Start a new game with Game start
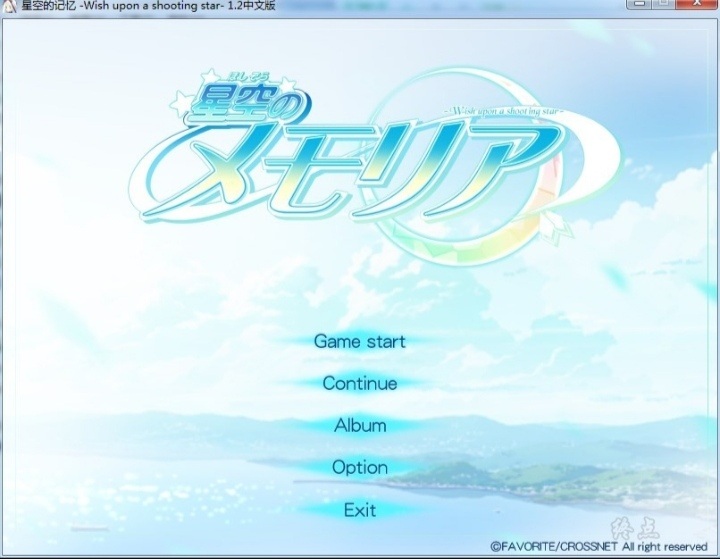 click(359, 341)
